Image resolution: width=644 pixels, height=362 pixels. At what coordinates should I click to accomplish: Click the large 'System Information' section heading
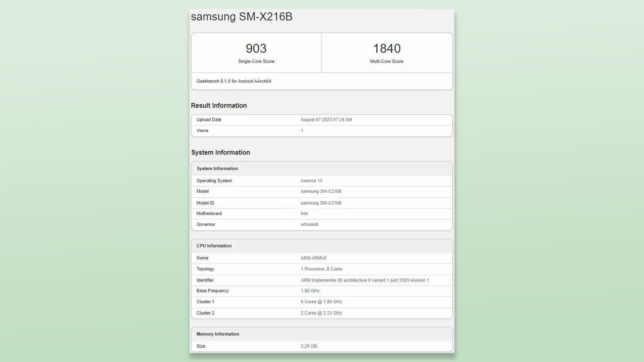click(x=220, y=153)
